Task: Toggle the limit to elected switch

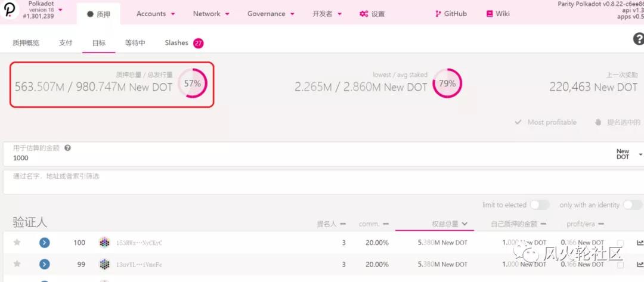Action: click(x=539, y=205)
